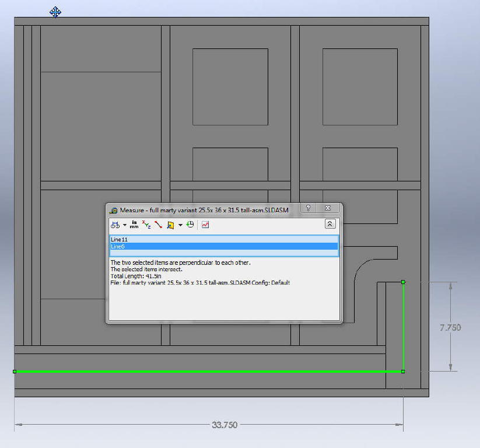Image resolution: width=480 pixels, height=448 pixels.
Task: Click the Total Length: 41.5in result text
Action: [136, 276]
